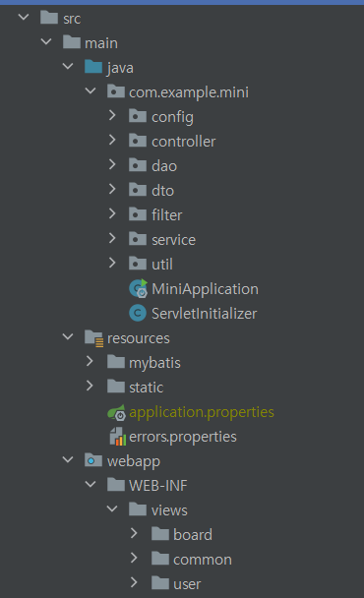Viewport: 364px width, 598px height.
Task: Select the filter package
Action: 166,215
